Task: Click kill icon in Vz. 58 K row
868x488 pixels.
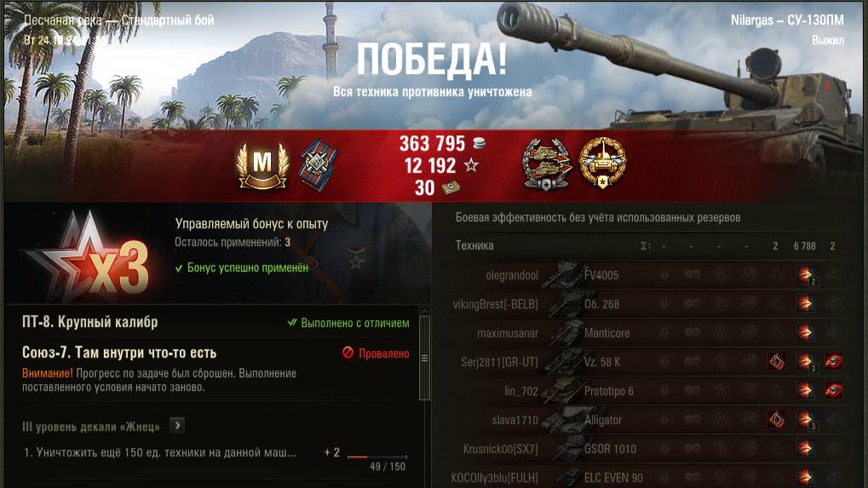Action: (x=833, y=361)
